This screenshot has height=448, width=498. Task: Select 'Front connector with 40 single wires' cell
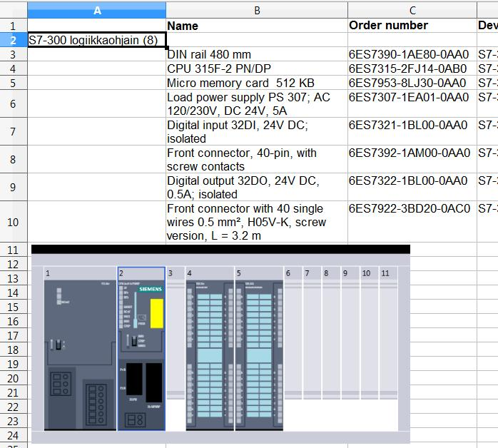[x=257, y=222]
